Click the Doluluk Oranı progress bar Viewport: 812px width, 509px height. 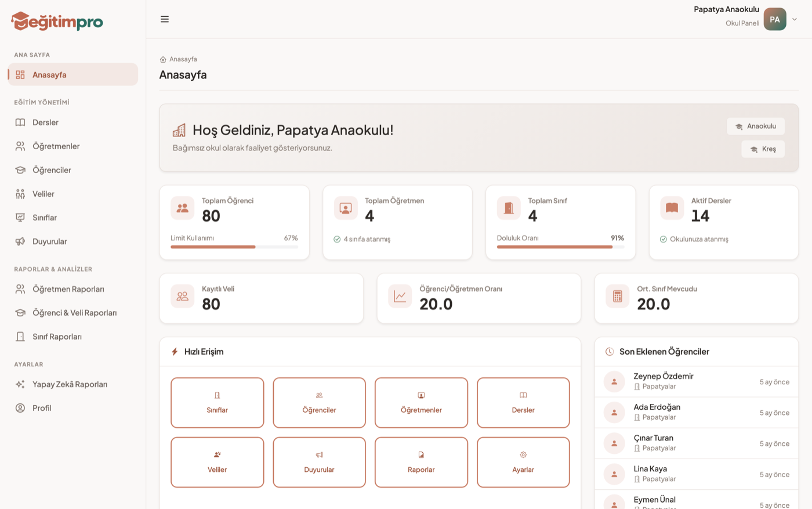560,247
